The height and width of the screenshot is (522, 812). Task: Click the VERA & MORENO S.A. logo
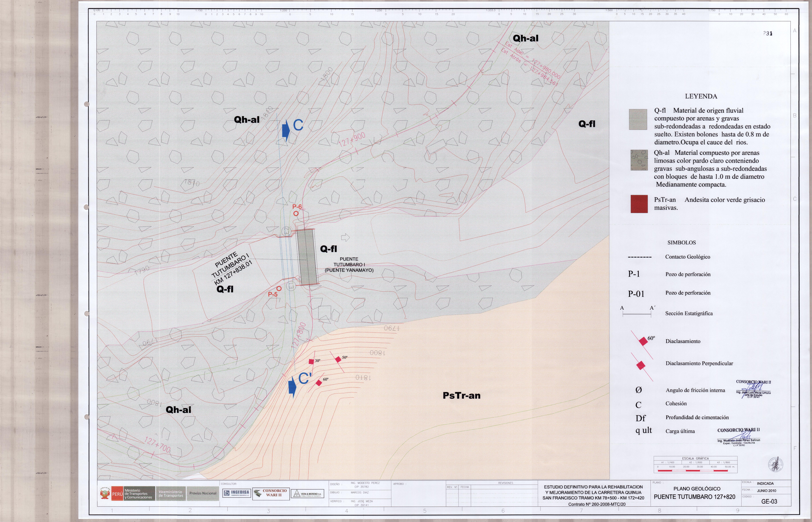click(x=307, y=494)
